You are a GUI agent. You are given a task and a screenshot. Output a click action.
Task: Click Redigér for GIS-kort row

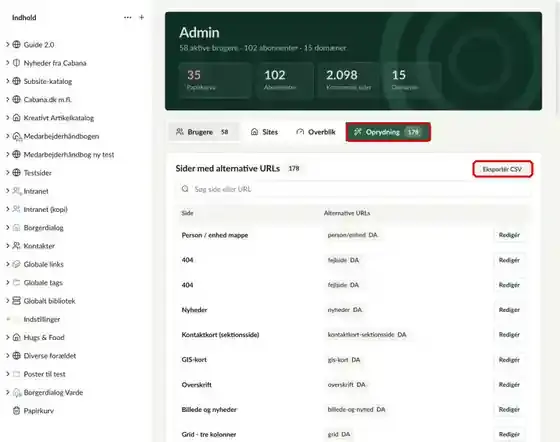pyautogui.click(x=509, y=360)
